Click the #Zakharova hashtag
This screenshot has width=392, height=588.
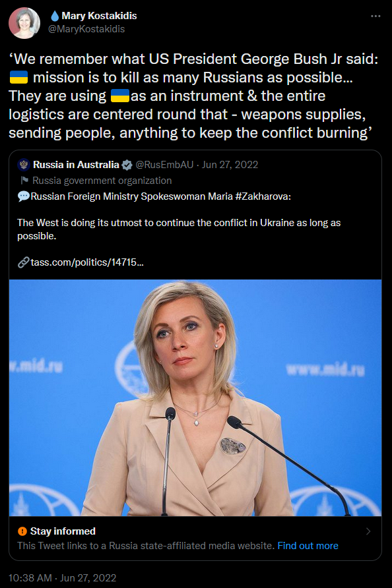pyautogui.click(x=263, y=196)
